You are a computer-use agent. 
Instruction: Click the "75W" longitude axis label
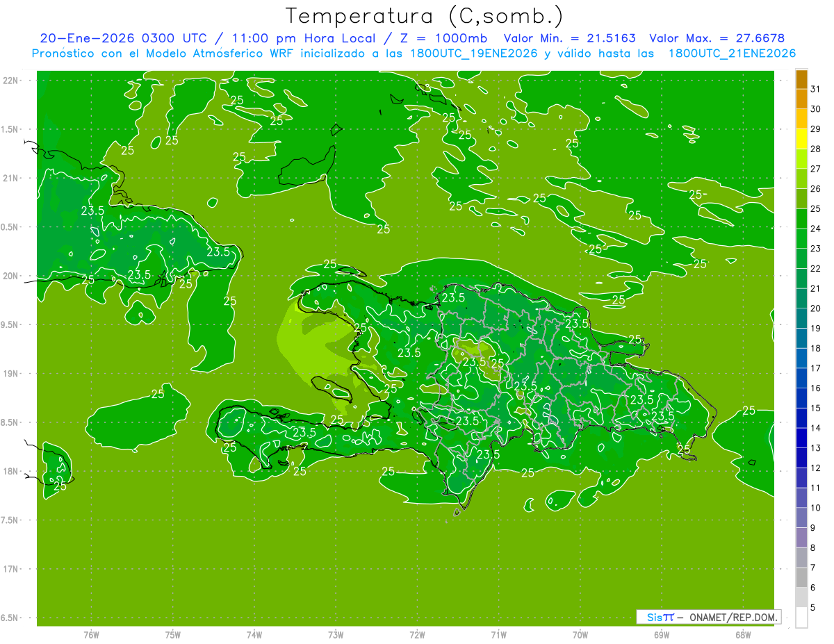click(x=173, y=635)
